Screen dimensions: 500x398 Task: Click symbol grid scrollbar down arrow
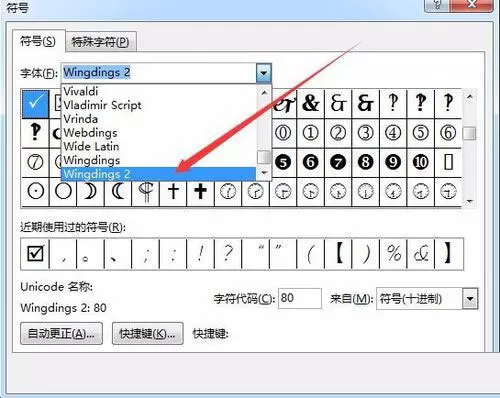click(x=470, y=201)
